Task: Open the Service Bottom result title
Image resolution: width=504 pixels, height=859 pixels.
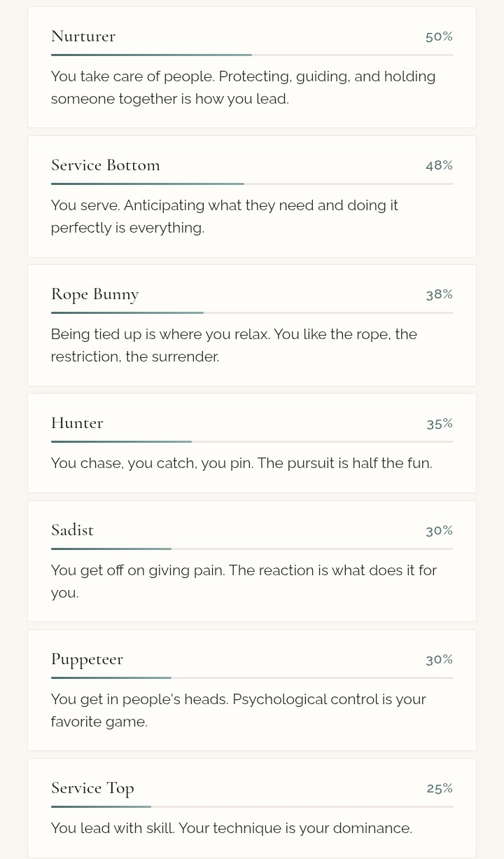Action: pyautogui.click(x=106, y=165)
